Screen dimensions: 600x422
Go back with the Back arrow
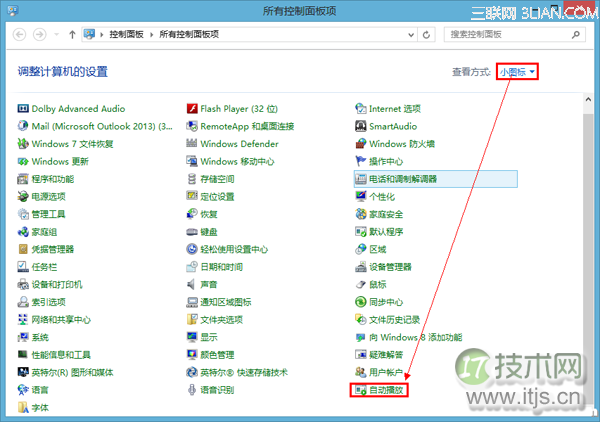[x=20, y=34]
